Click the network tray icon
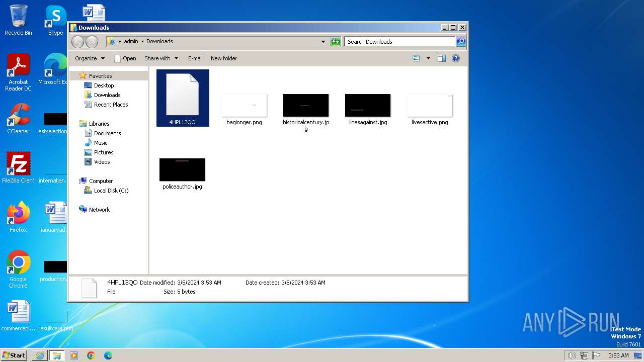The image size is (644, 362). pos(584,355)
